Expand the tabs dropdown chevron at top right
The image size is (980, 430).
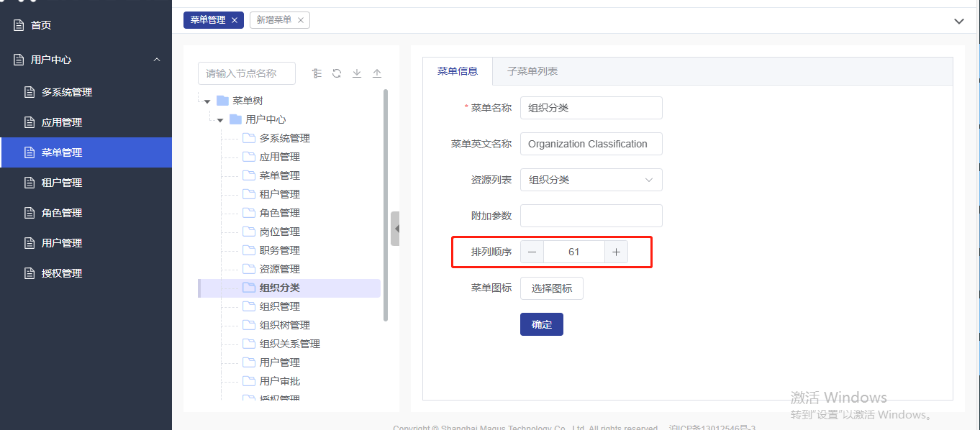point(958,22)
